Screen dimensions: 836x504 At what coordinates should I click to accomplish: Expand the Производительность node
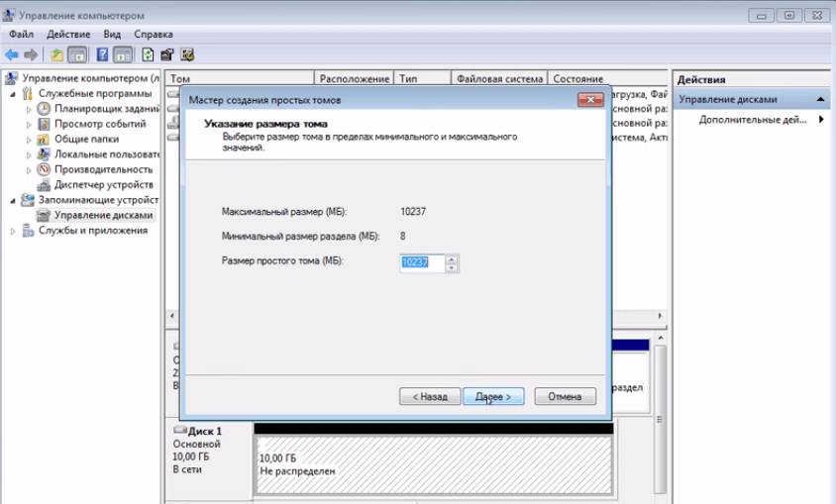click(x=29, y=170)
